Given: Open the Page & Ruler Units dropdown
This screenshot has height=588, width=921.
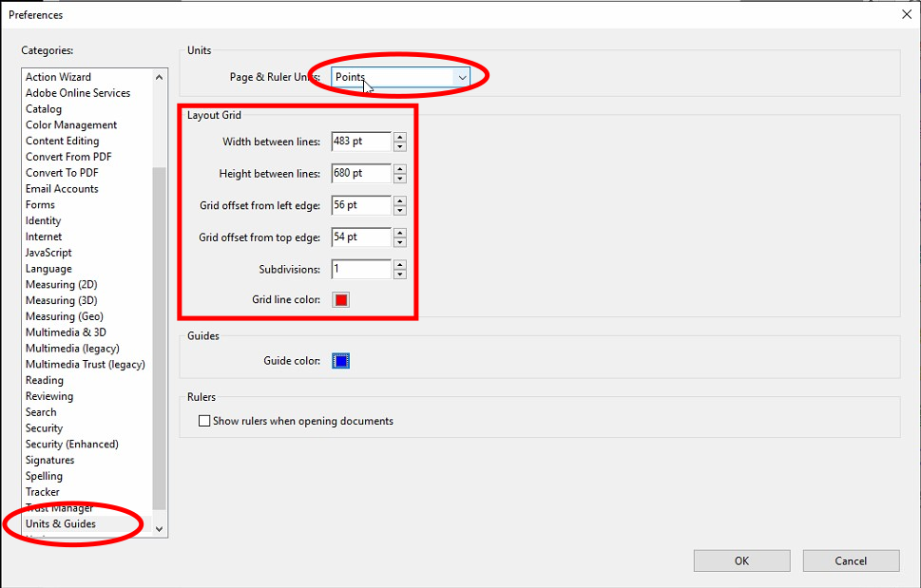Looking at the screenshot, I should coord(401,77).
